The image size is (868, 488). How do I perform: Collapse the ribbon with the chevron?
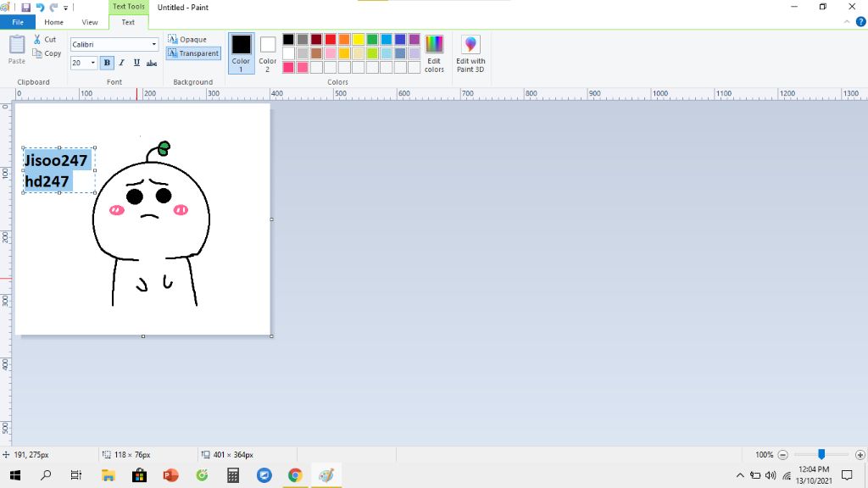tap(847, 22)
